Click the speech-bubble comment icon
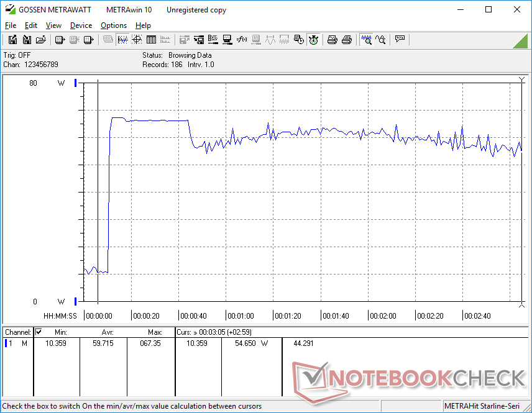Screen dimensions: 532x413 point(400,39)
